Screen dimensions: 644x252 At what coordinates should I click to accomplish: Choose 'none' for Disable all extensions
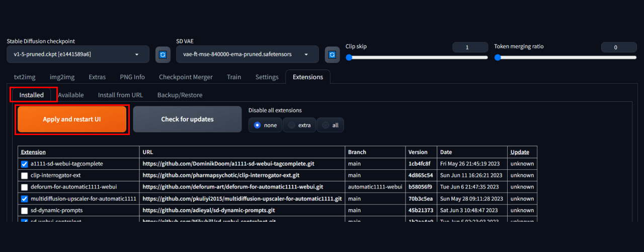[x=258, y=125]
